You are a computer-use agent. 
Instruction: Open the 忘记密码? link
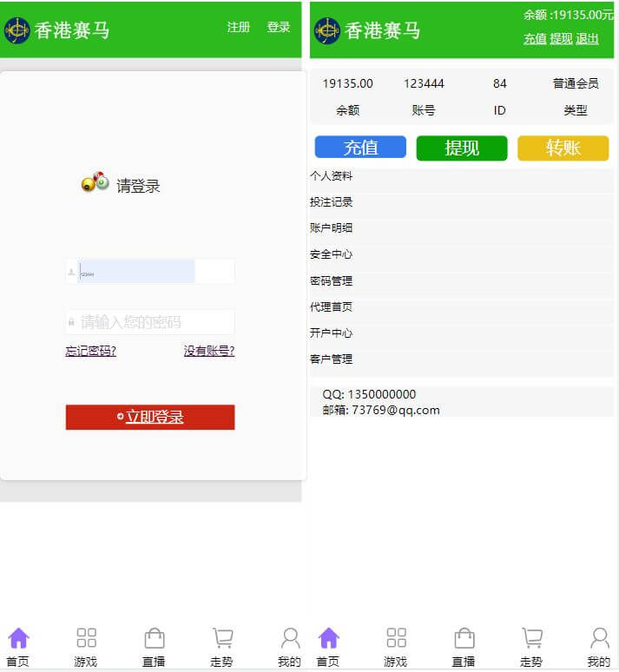[x=91, y=351]
